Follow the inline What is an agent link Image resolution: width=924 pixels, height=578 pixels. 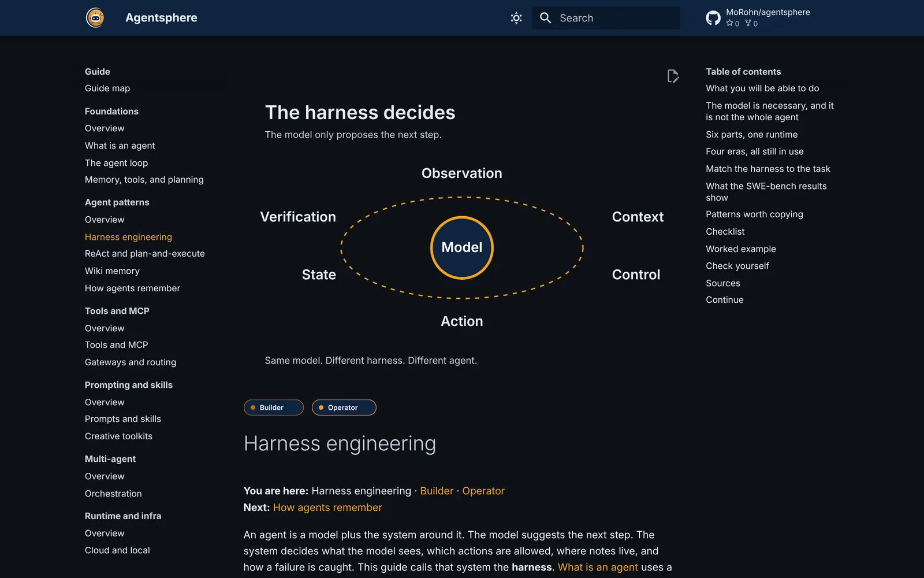click(598, 568)
